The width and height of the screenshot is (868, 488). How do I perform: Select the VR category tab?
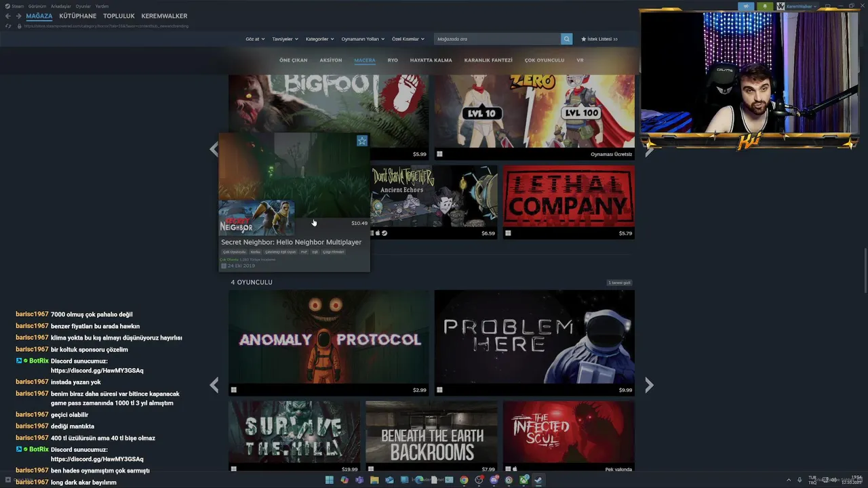tap(580, 60)
